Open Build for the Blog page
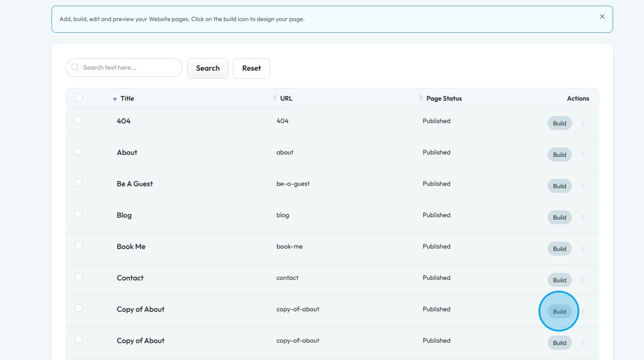 pos(559,217)
